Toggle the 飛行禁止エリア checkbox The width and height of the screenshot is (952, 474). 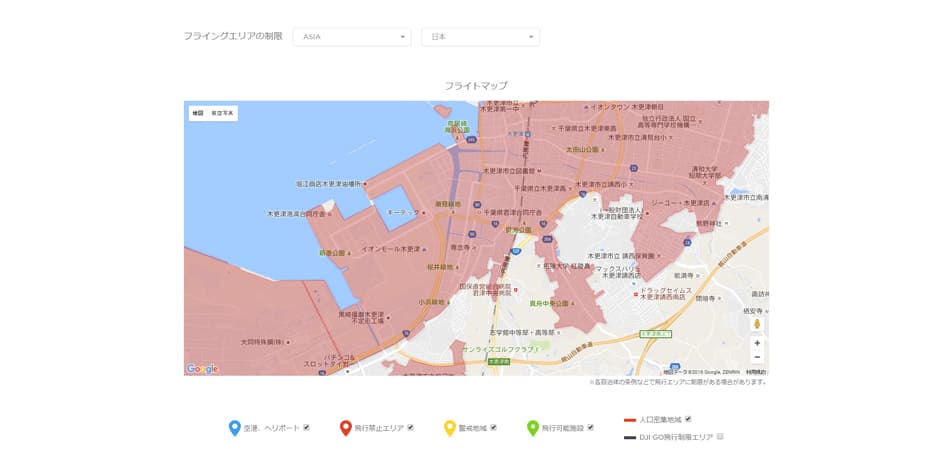point(410,427)
